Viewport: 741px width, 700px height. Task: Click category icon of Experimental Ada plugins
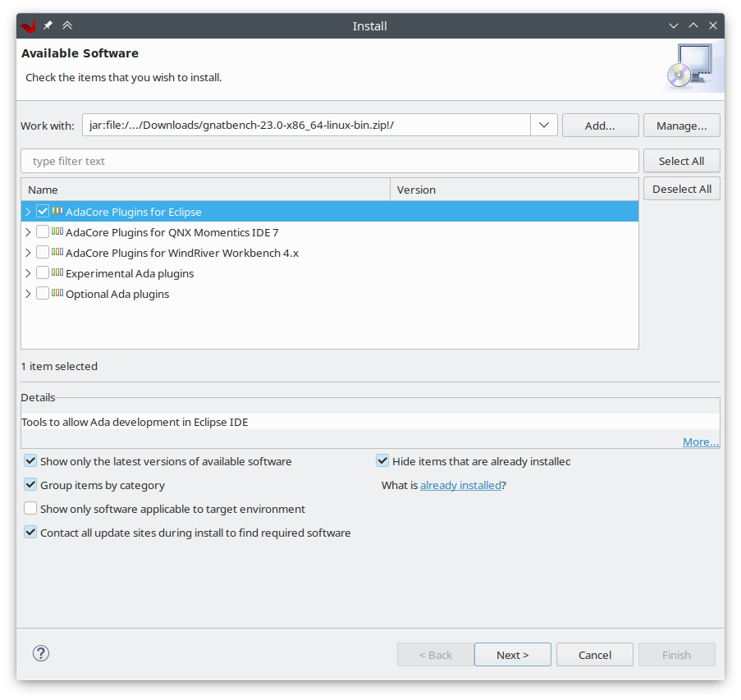(57, 272)
